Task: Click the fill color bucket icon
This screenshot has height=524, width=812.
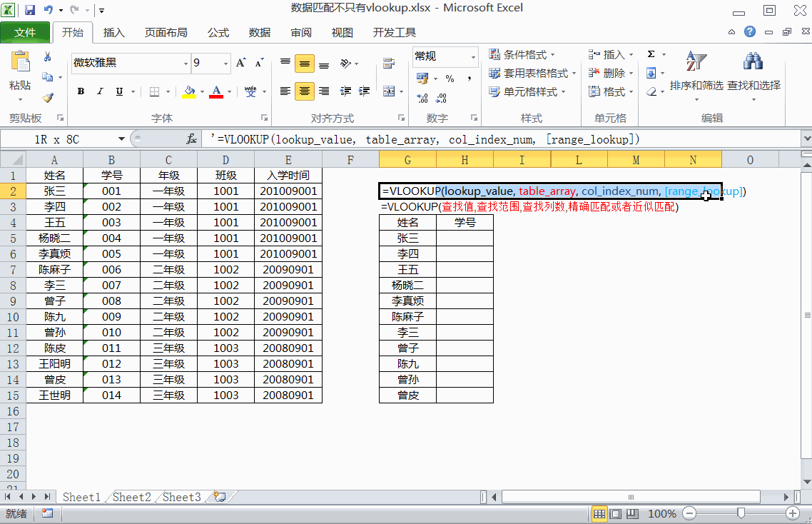Action: (x=190, y=92)
